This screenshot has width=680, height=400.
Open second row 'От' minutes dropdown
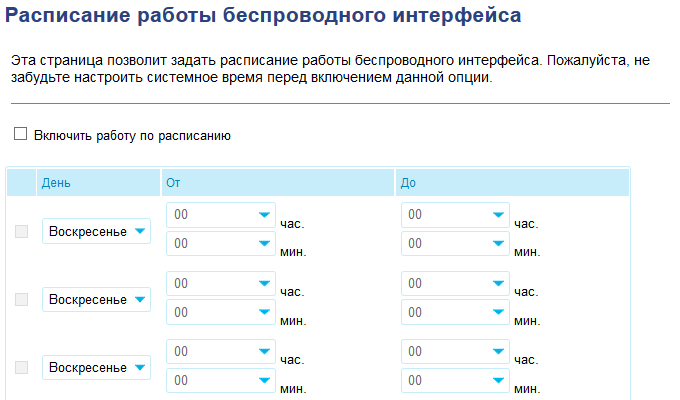221,312
